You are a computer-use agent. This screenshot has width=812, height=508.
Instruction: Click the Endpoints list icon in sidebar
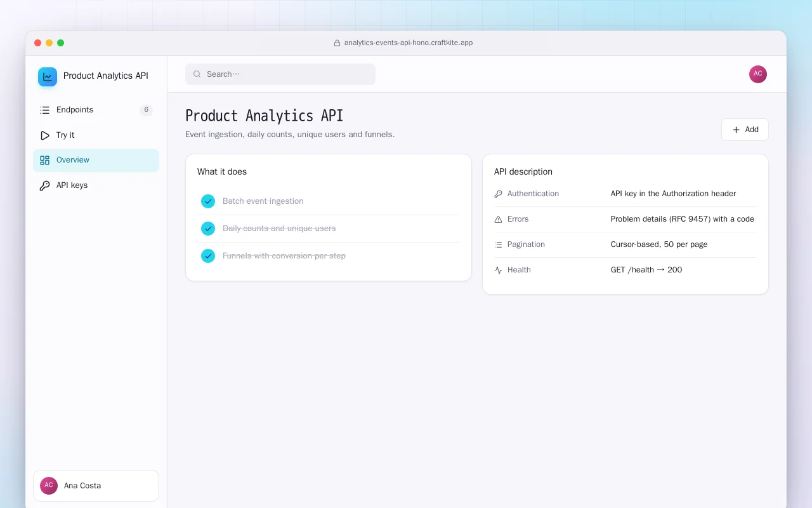tap(44, 110)
